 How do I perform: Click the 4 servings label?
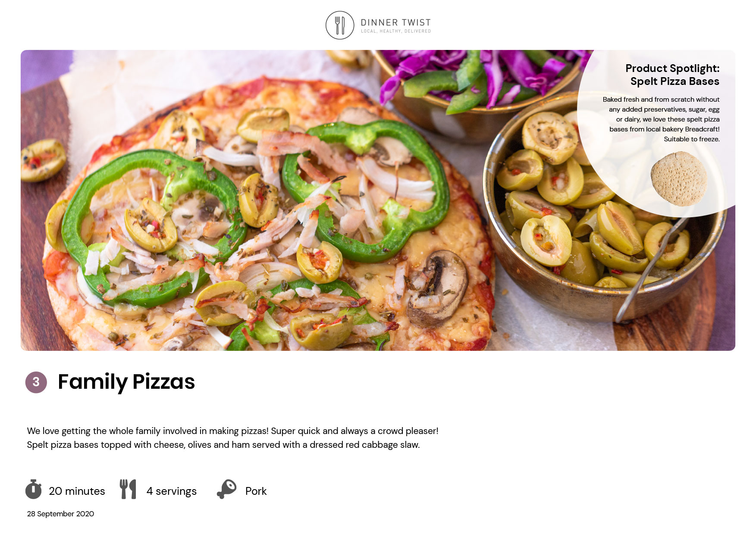tap(172, 491)
